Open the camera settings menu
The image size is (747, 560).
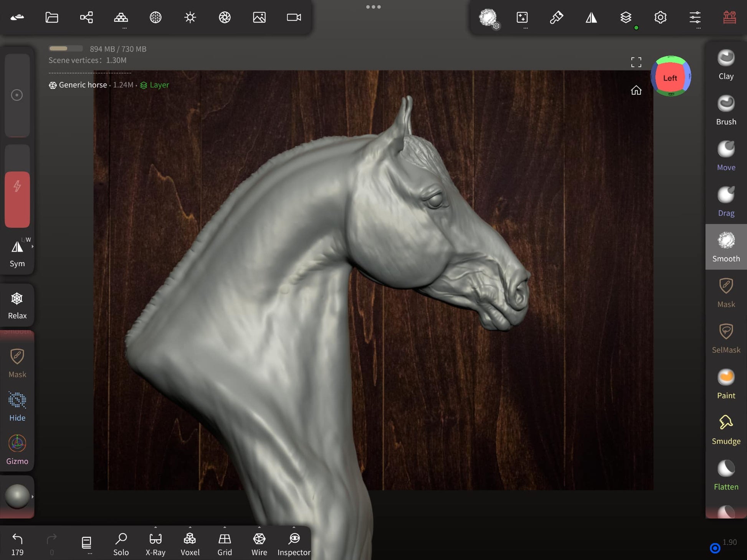[294, 17]
